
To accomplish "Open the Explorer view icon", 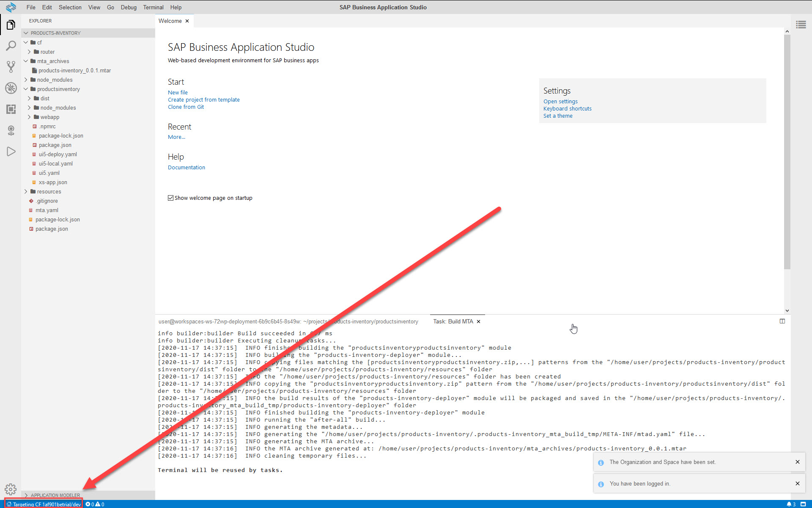I will click(11, 25).
